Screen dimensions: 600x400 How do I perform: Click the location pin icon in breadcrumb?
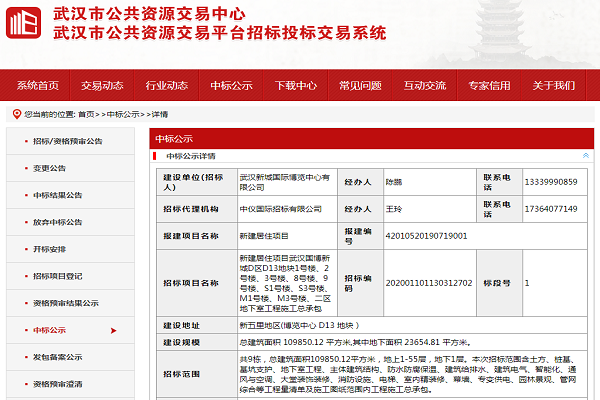(x=16, y=114)
